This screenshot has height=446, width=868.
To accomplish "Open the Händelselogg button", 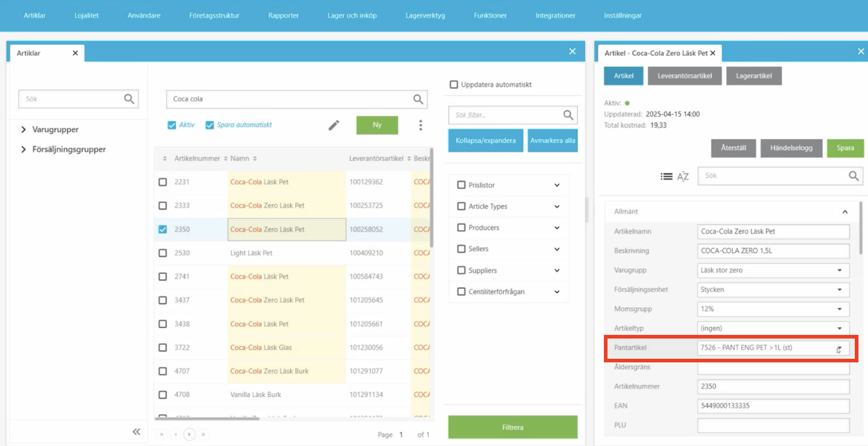I will (x=791, y=148).
